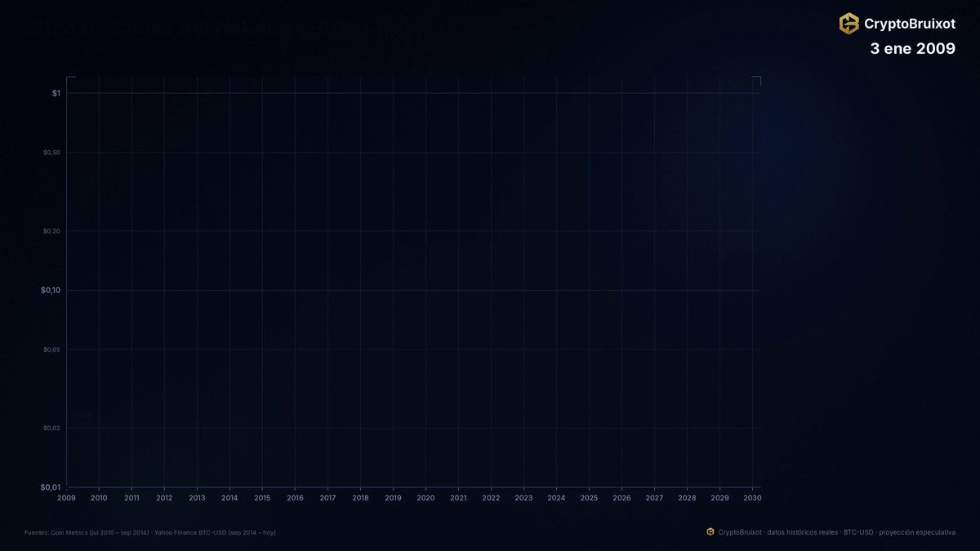The height and width of the screenshot is (551, 980).
Task: Click the "$0,50" price axis label
Action: (x=51, y=153)
